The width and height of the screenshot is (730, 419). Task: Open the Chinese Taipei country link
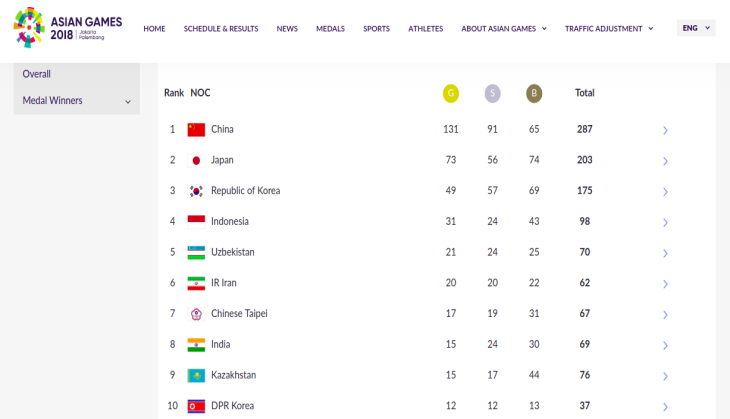click(x=239, y=313)
